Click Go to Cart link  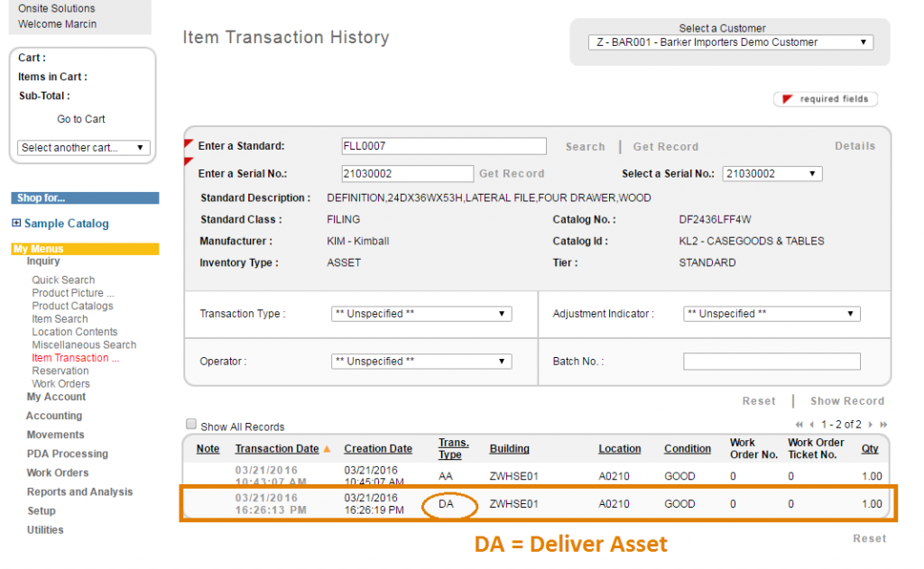click(x=81, y=119)
